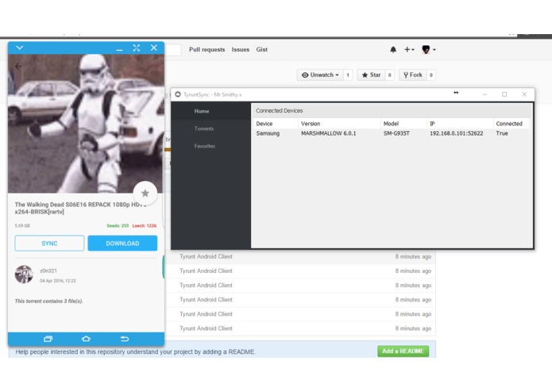The width and height of the screenshot is (552, 392).
Task: Click the stormtrooper torrent image
Action: [86, 124]
